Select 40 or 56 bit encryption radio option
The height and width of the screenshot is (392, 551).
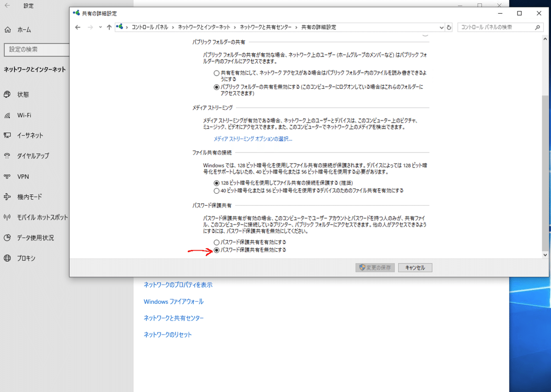click(216, 190)
